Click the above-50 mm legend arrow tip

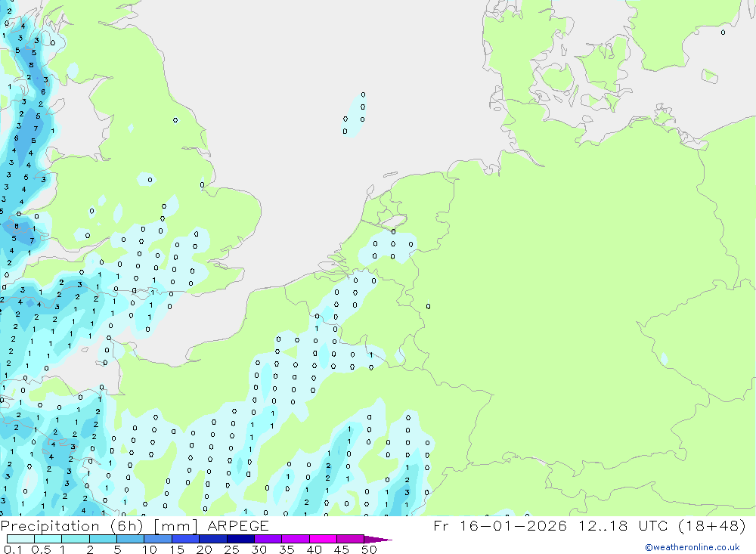pos(379,539)
